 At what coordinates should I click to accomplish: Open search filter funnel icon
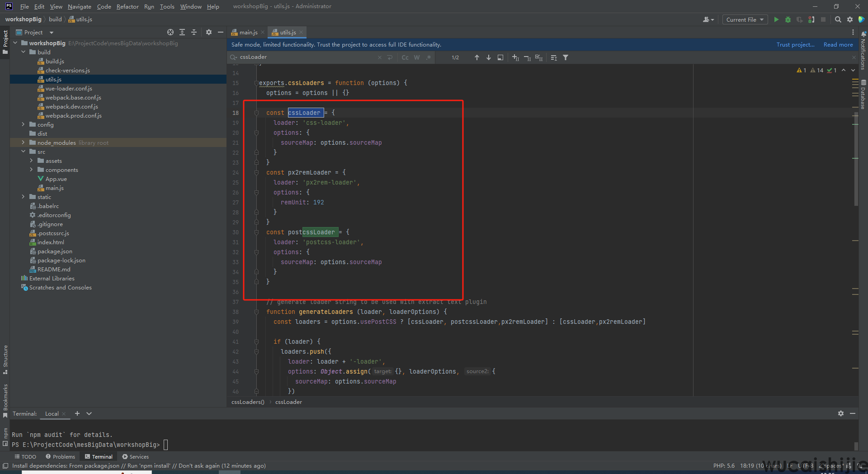[x=566, y=57]
